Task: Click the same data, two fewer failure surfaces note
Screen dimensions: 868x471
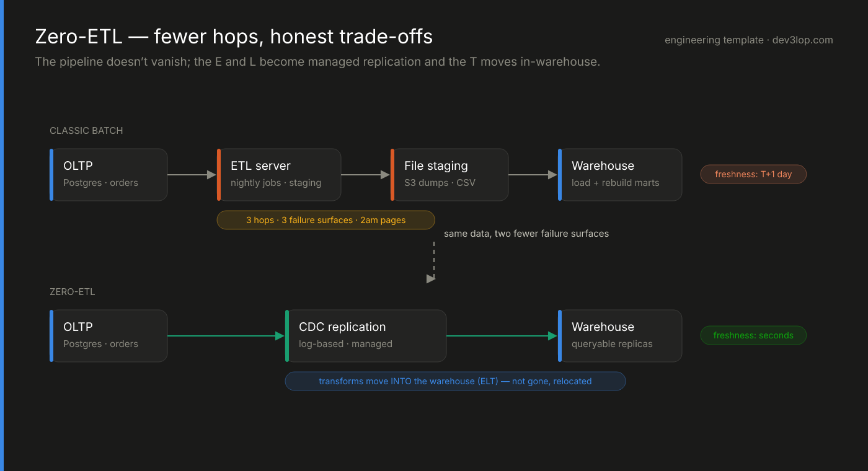Action: tap(526, 234)
